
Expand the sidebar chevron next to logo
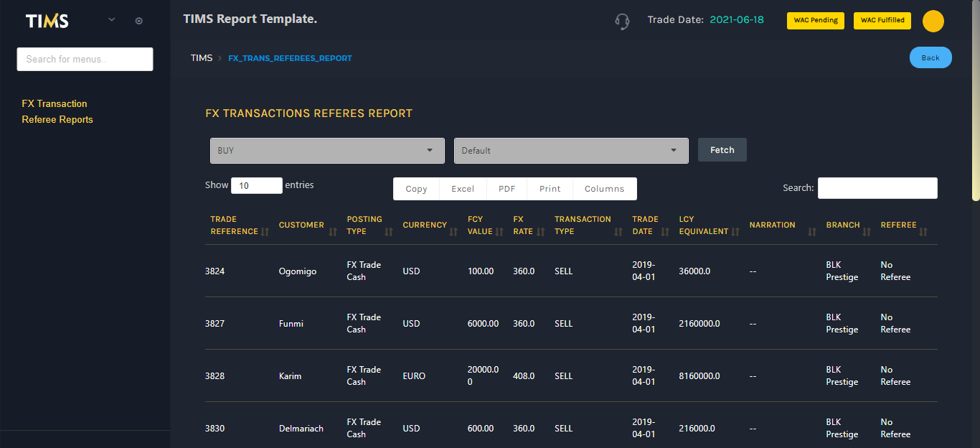(111, 20)
